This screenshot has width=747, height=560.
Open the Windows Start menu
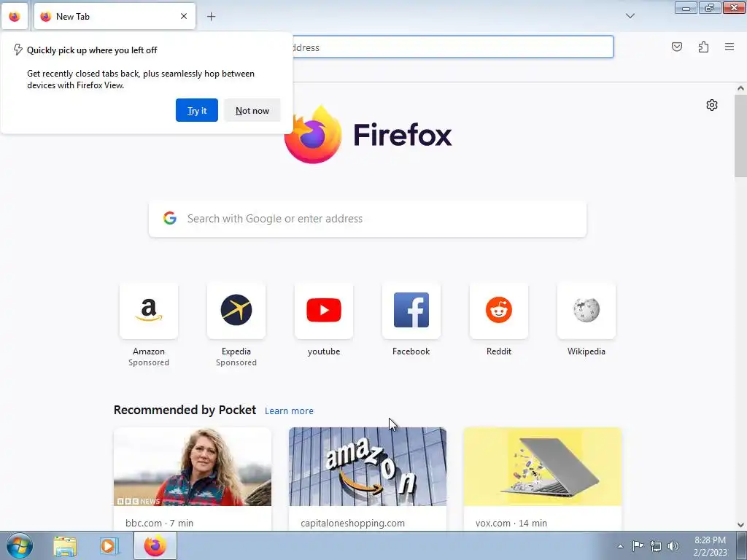point(20,545)
